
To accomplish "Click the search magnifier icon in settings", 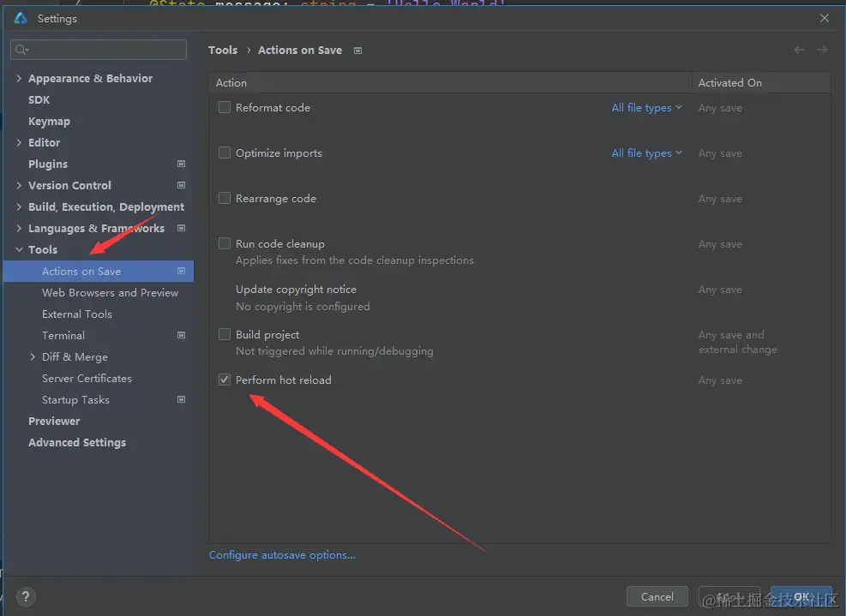I will [21, 50].
